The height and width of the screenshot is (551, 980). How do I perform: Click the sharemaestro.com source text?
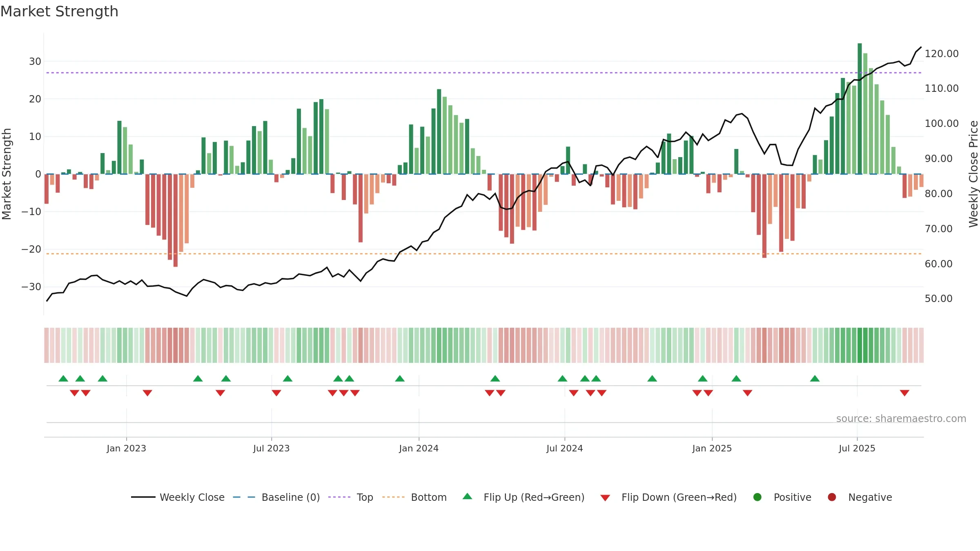[x=901, y=418]
